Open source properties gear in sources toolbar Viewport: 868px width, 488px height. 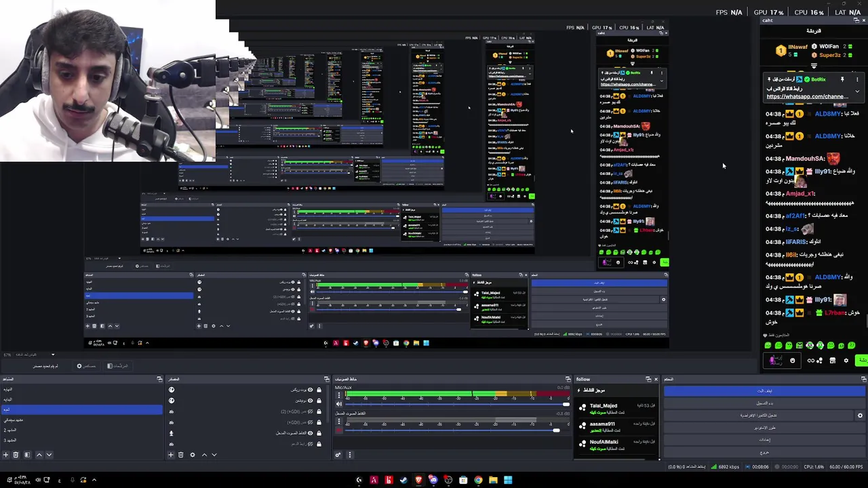(193, 455)
